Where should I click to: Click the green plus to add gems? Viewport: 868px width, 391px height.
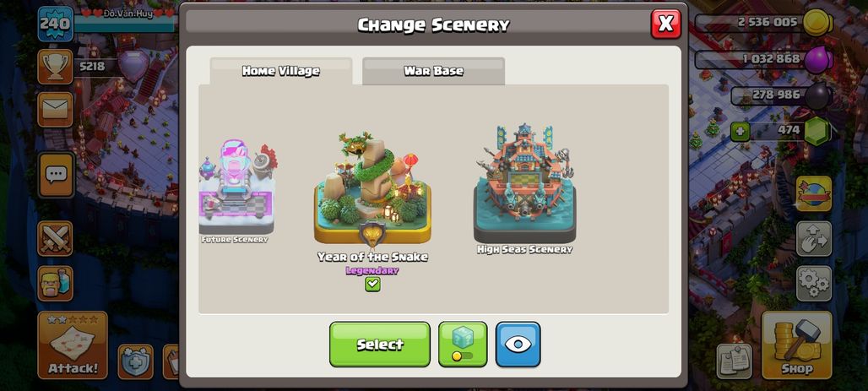click(739, 132)
